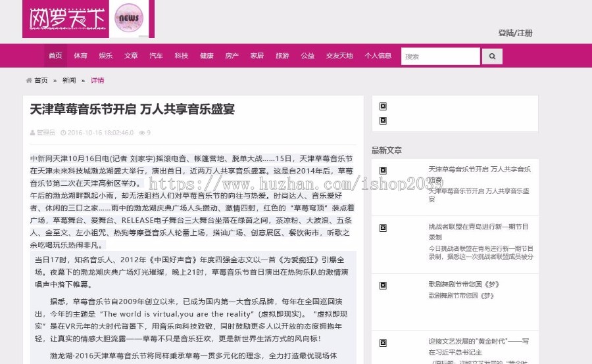Image resolution: width=592 pixels, height=364 pixels.
Task: Click 首页 text in the breadcrumb
Action: 41,80
